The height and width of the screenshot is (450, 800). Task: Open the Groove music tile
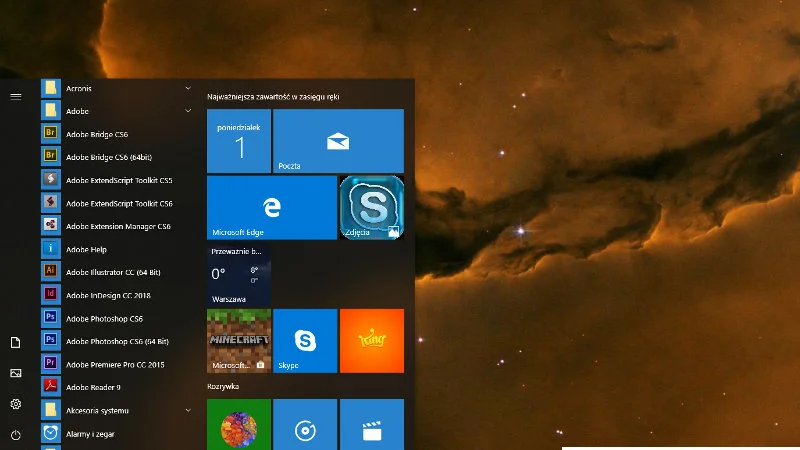click(x=305, y=424)
